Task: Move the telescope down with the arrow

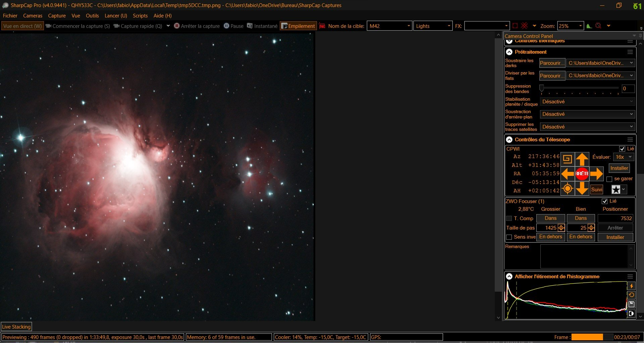Action: coord(582,188)
